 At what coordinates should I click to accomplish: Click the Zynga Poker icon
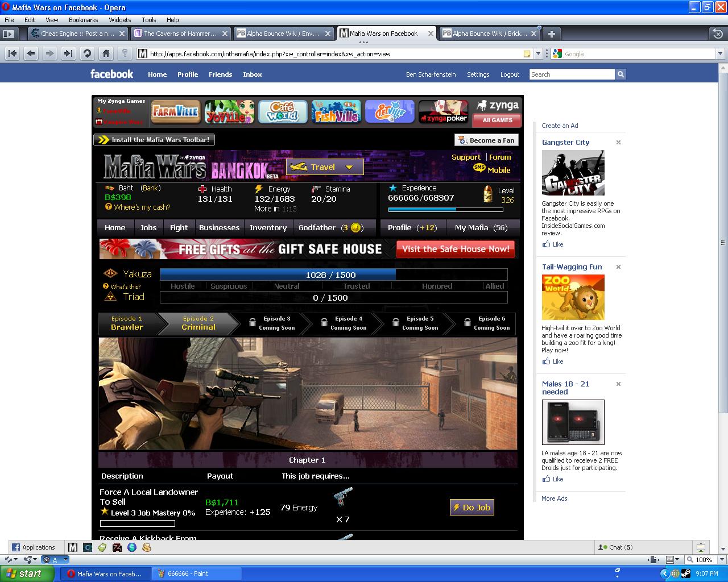pos(443,112)
